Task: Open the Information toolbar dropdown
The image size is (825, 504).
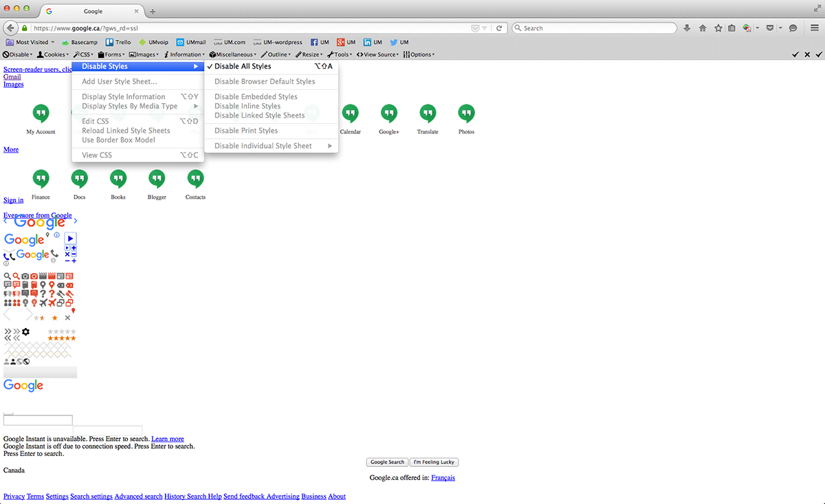Action: pos(184,54)
